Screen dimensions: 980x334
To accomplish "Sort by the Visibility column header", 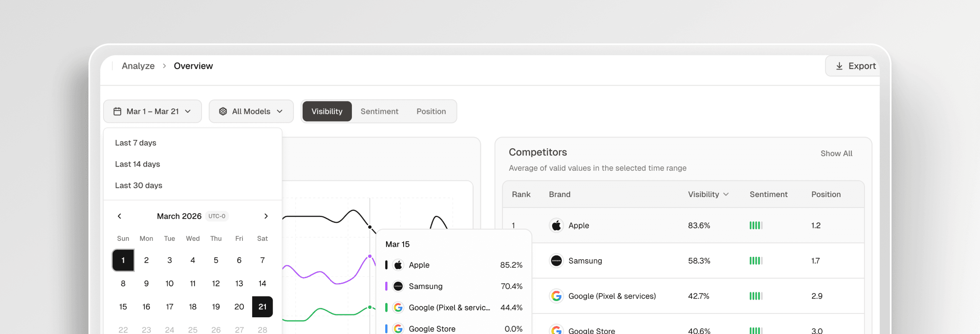I will [x=708, y=195].
